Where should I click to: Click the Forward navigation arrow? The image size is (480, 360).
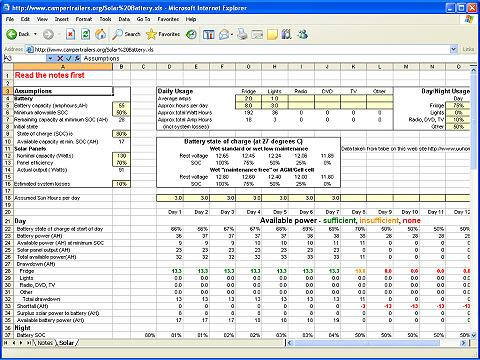[48, 34]
